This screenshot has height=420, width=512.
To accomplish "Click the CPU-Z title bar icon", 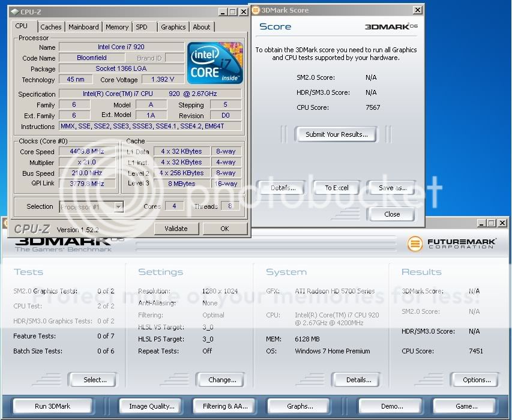I will (x=14, y=12).
